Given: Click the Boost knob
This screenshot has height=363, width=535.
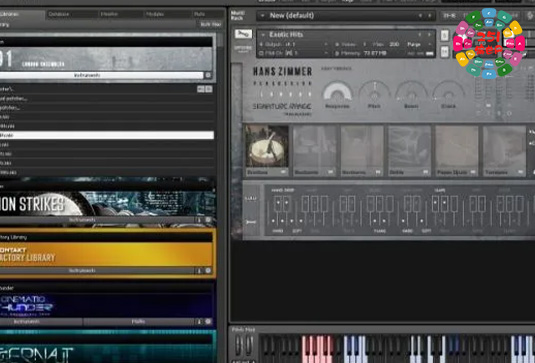Looking at the screenshot, I should point(411,91).
